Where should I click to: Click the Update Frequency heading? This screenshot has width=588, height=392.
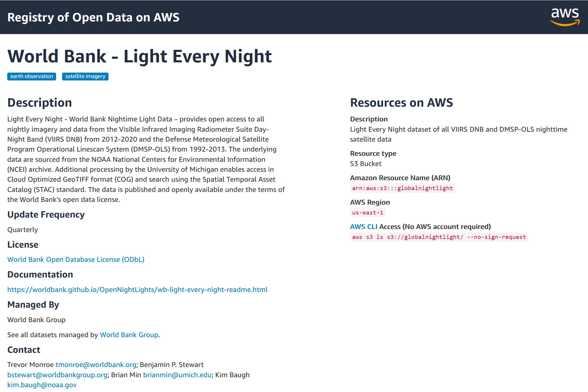[x=46, y=215]
